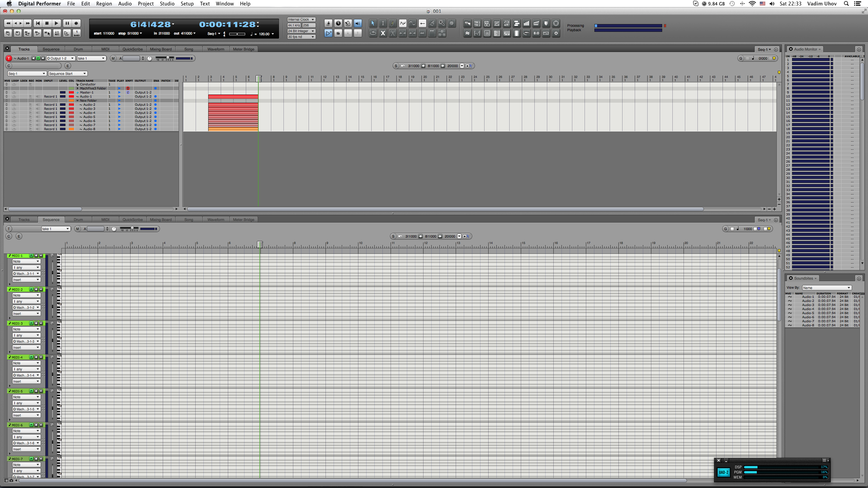Image resolution: width=868 pixels, height=488 pixels.
Task: Choose the Zoom magnifier tool
Action: click(x=441, y=23)
